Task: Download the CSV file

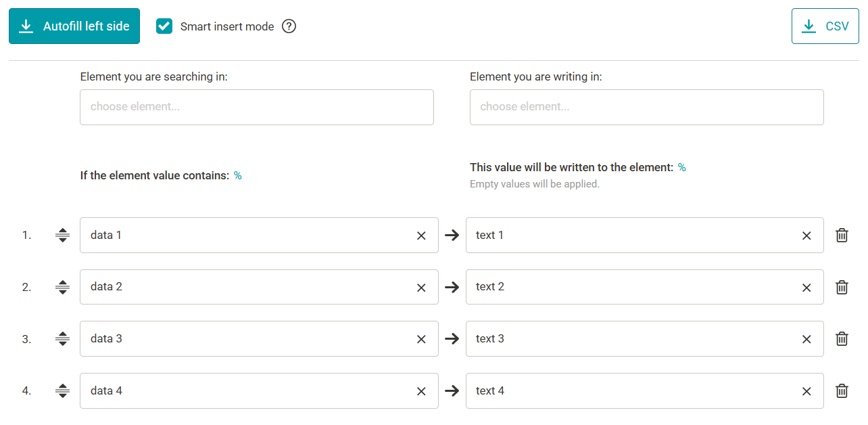Action: pyautogui.click(x=825, y=26)
